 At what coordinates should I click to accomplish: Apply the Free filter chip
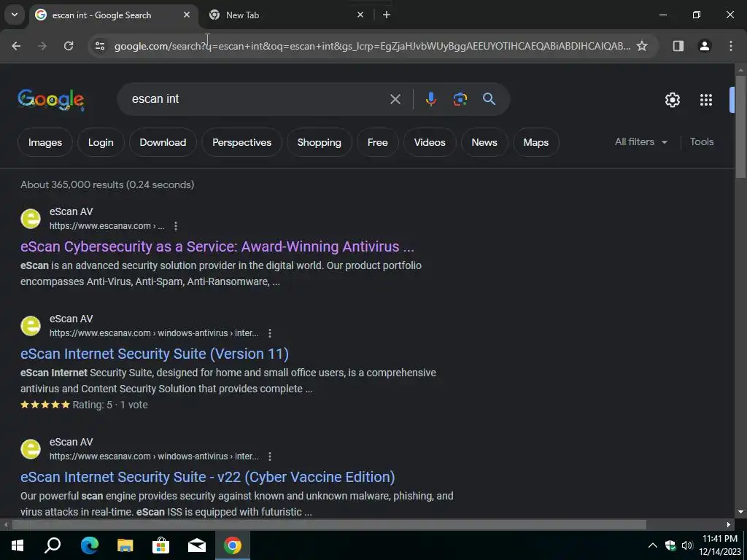coord(377,142)
